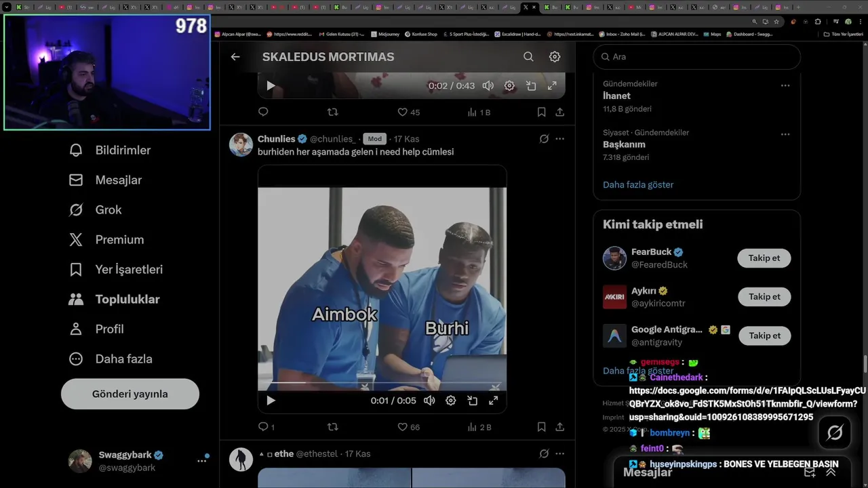868x488 pixels.
Task: Open search in the SKALEDUS MORTIMAS header
Action: pyautogui.click(x=528, y=57)
